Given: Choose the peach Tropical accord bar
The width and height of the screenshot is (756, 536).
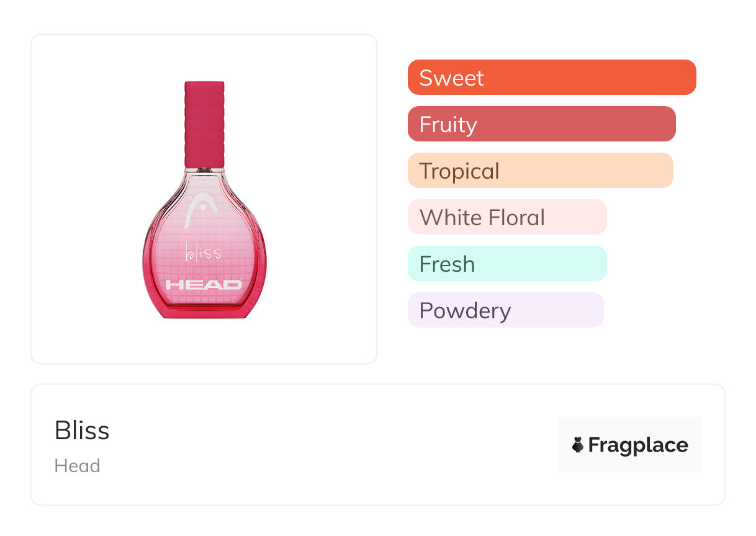Looking at the screenshot, I should (540, 171).
